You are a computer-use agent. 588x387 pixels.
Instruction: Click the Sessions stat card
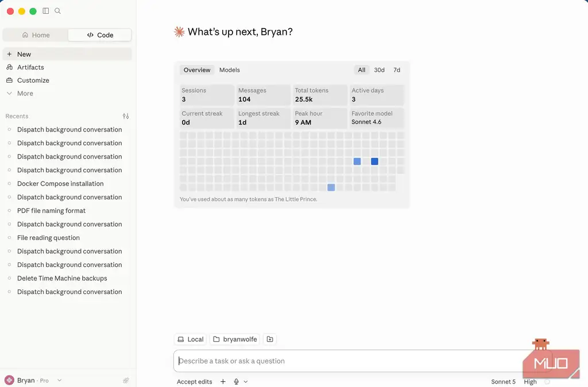[x=207, y=95]
